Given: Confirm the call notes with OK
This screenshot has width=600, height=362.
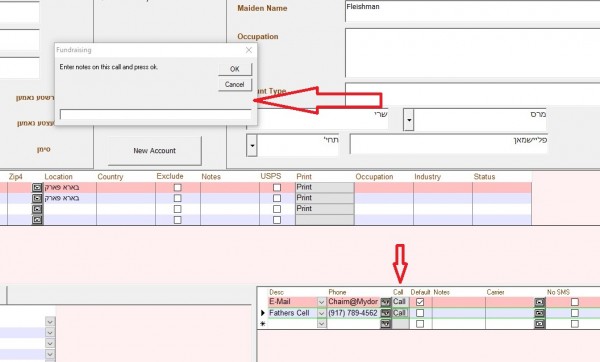Looking at the screenshot, I should (235, 69).
